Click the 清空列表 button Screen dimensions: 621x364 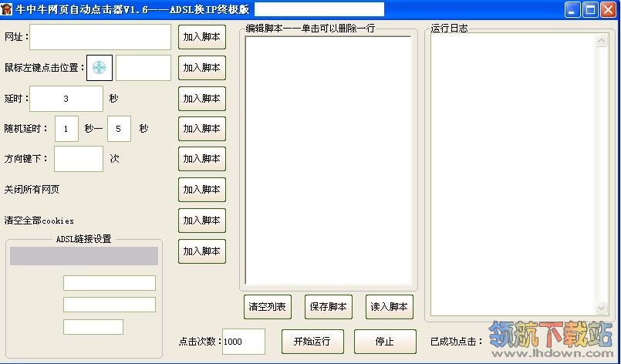tap(268, 307)
